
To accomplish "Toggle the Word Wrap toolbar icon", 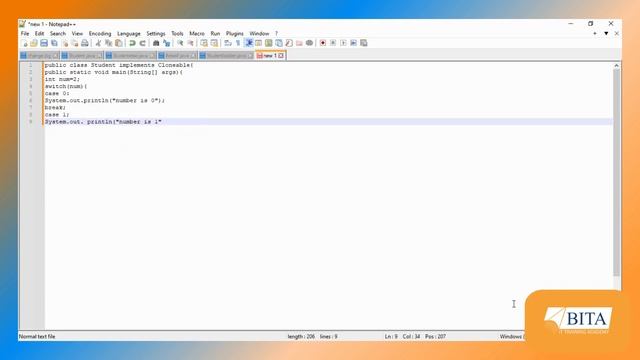I will pos(228,43).
